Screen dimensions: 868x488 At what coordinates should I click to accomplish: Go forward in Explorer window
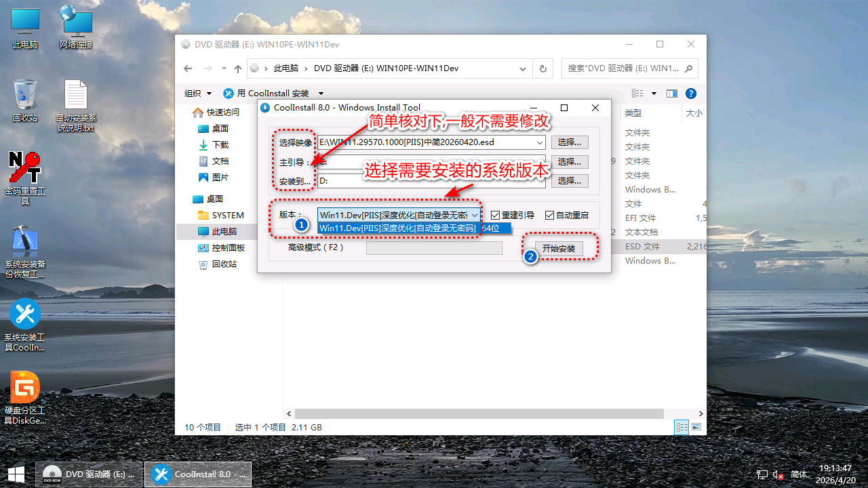pos(208,68)
